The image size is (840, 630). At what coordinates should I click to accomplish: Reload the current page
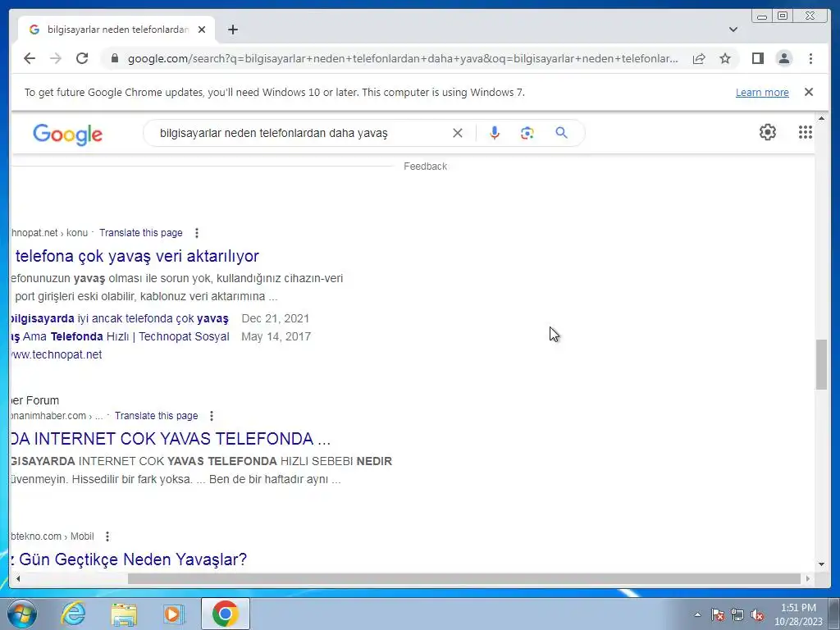pos(82,58)
